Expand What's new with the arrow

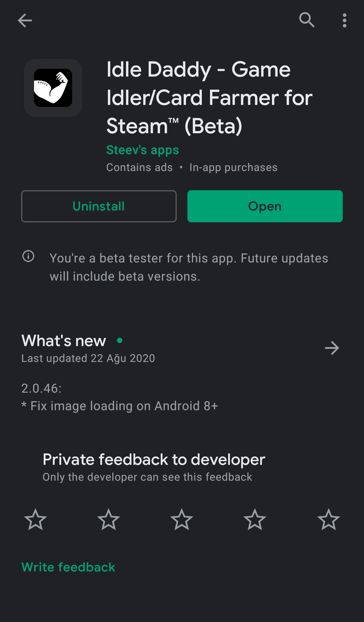pos(332,348)
